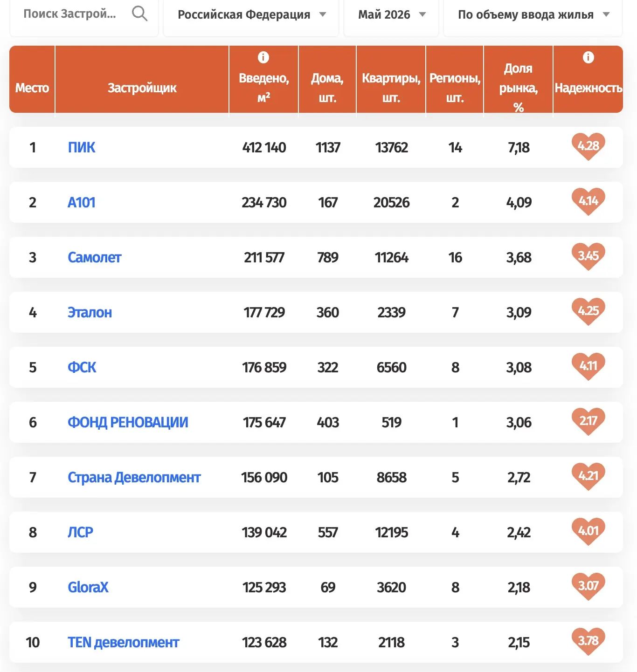
Task: Click GloraX reliability heart 3.07
Action: [589, 586]
